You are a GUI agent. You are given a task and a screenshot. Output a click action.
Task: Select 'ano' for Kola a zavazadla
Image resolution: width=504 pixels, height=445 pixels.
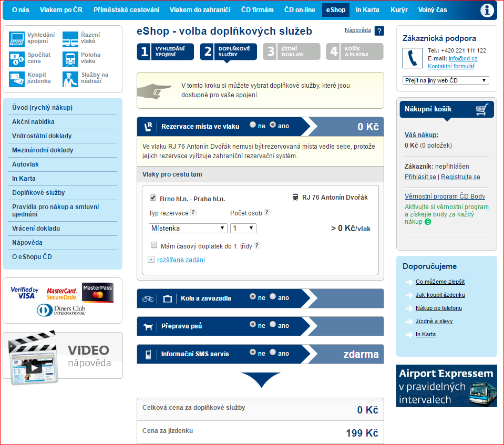point(273,297)
